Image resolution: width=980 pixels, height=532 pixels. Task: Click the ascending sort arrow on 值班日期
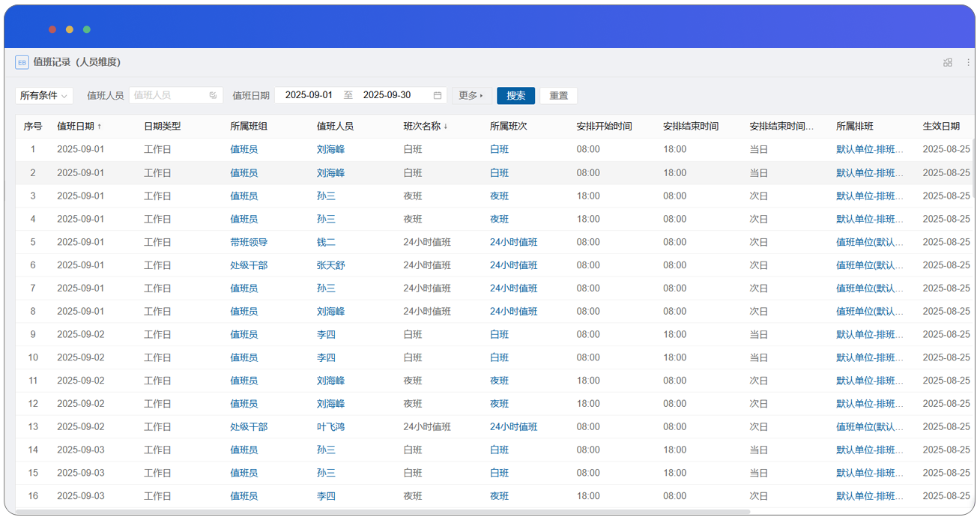[99, 127]
